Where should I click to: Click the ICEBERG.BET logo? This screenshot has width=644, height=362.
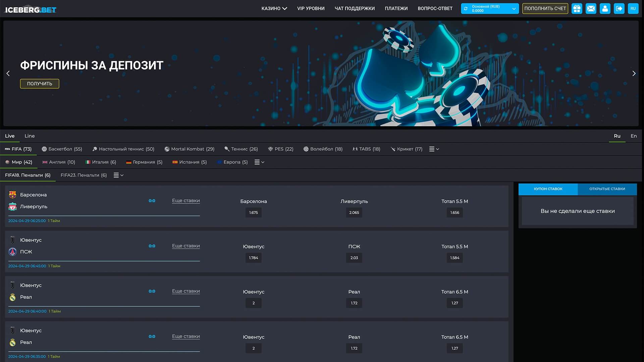coord(31,10)
